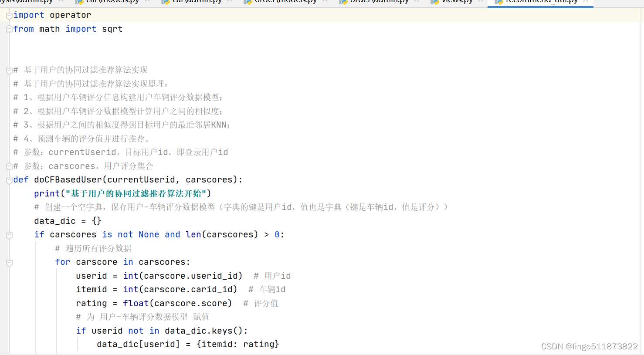Switch to the views.py editor tab

(457, 2)
